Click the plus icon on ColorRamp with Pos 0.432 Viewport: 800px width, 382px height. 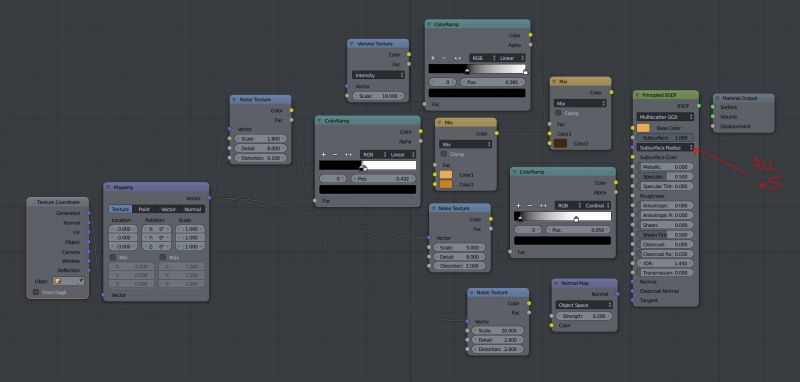[323, 154]
